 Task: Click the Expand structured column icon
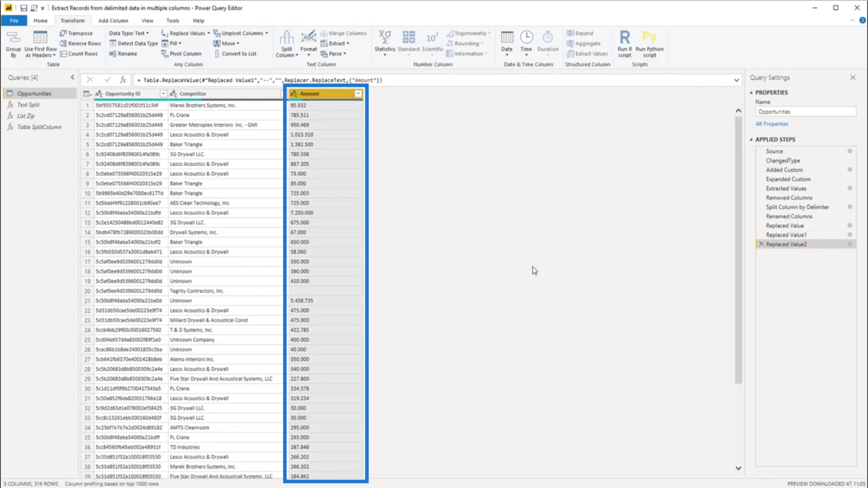(570, 33)
